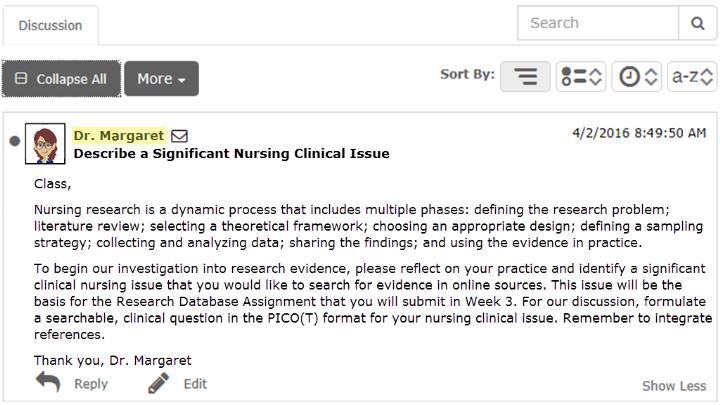This screenshot has height=405, width=720.
Task: Toggle the unread dot beside the post
Action: tap(15, 141)
